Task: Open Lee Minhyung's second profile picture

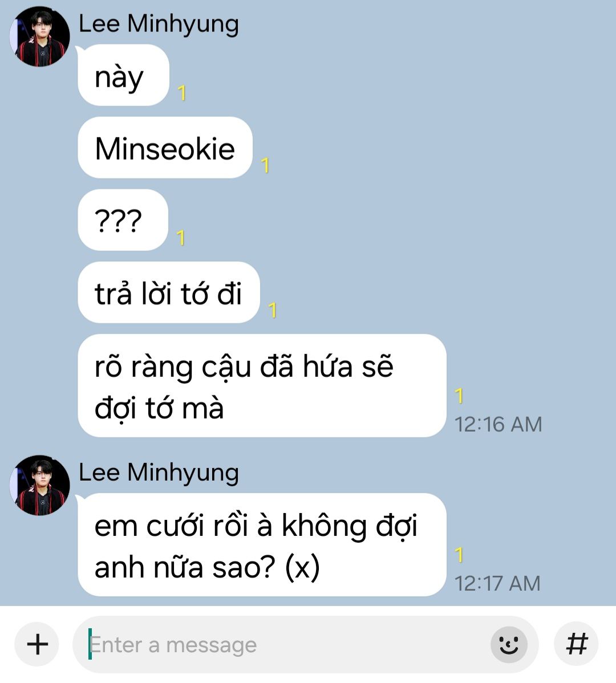Action: click(40, 485)
